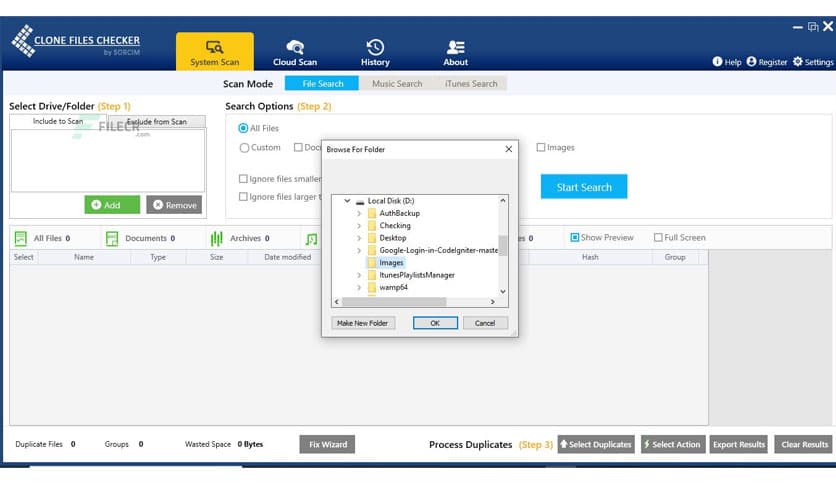
Task: Expand the wamp64 folder
Action: coord(359,287)
